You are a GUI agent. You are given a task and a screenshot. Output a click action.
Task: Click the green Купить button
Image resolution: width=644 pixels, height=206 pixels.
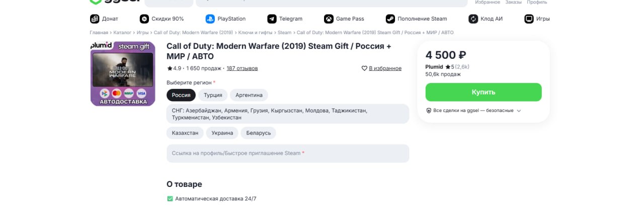point(484,92)
